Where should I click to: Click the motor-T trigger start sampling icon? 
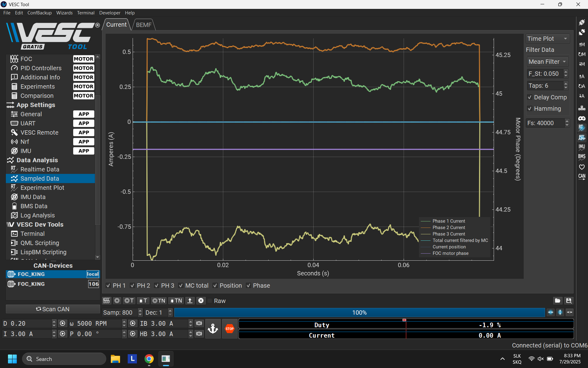point(129,301)
